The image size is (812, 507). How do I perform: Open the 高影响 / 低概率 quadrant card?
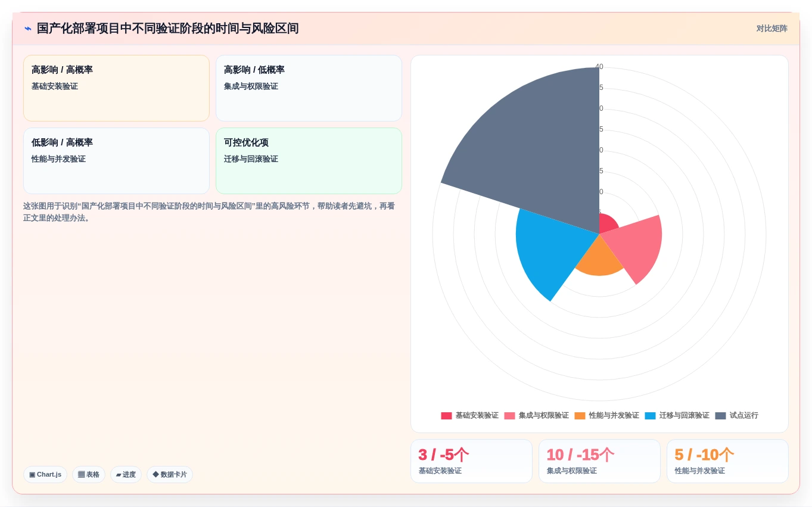click(309, 88)
